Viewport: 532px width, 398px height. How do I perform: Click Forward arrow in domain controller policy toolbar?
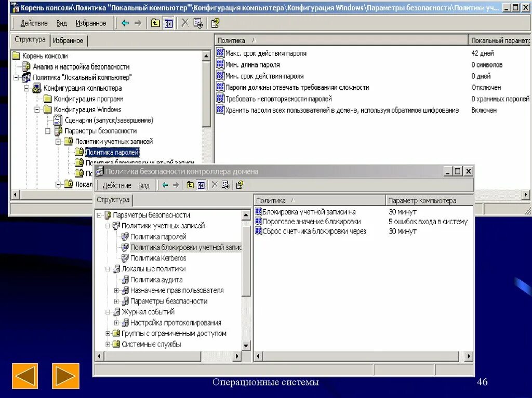point(176,185)
